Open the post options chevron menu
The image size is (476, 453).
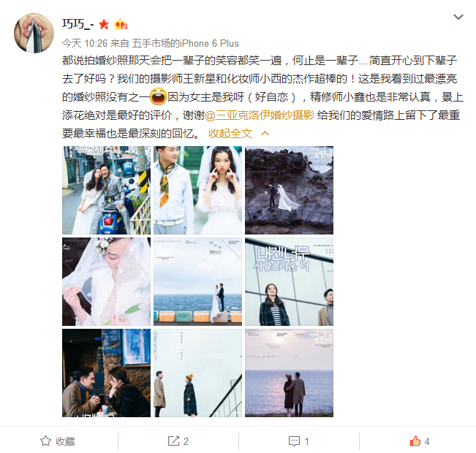click(x=458, y=18)
